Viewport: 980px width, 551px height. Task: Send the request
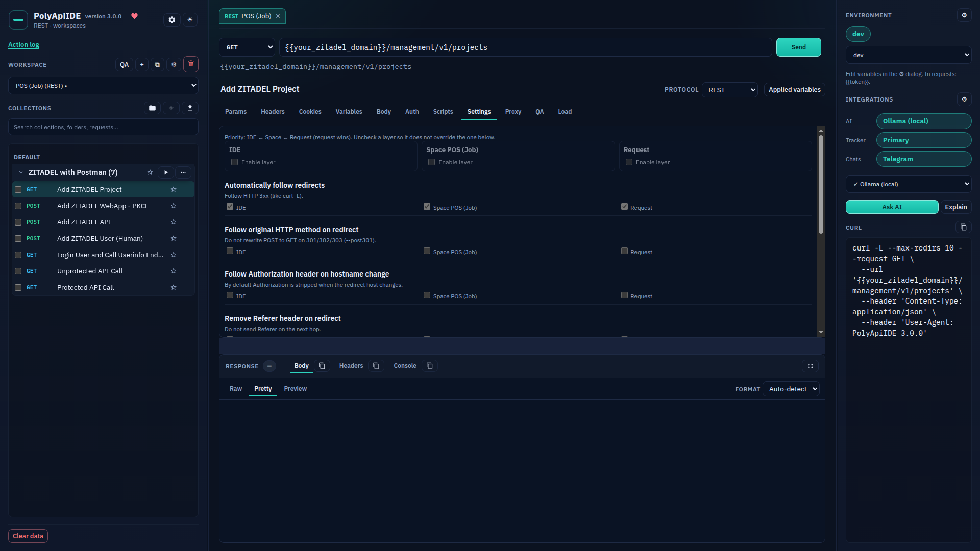coord(799,47)
